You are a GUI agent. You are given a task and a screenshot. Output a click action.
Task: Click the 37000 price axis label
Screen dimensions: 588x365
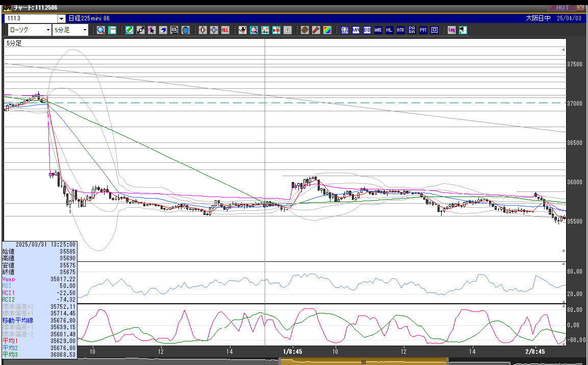tap(575, 104)
